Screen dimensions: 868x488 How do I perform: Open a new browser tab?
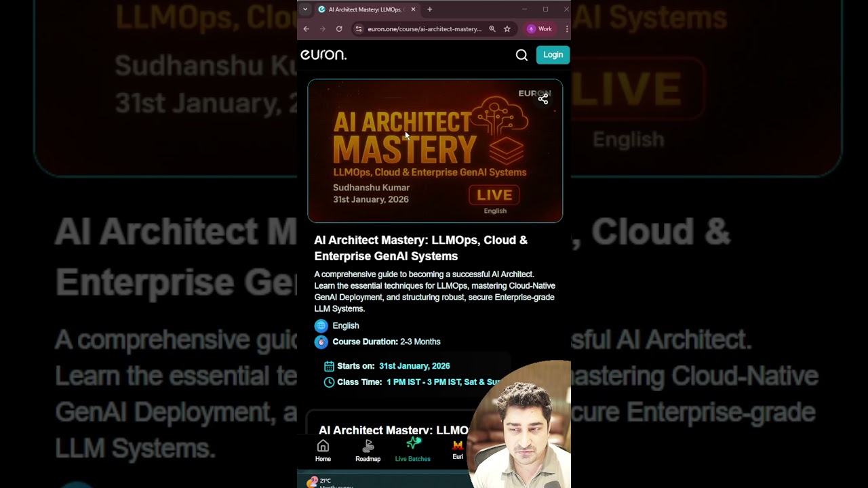click(429, 9)
